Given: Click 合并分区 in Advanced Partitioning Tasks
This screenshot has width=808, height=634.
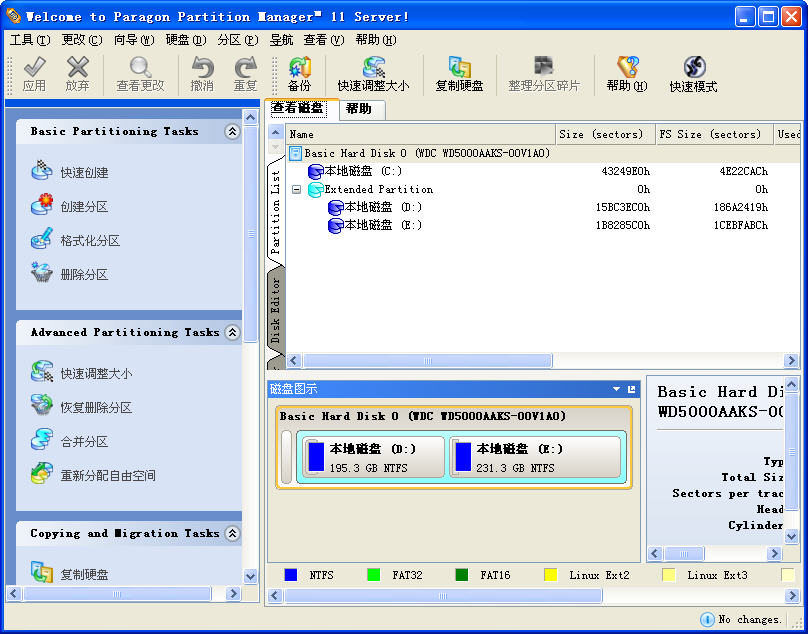Looking at the screenshot, I should (83, 442).
